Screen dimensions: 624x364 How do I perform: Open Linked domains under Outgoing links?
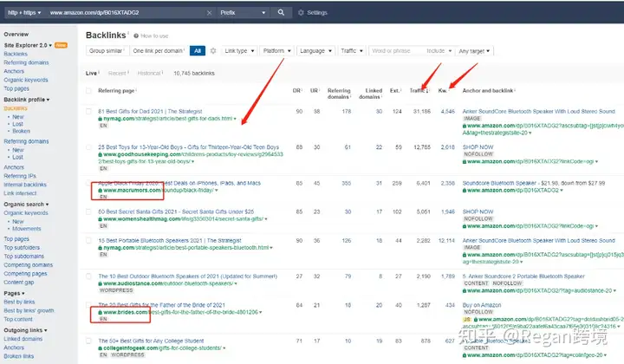[23, 339]
